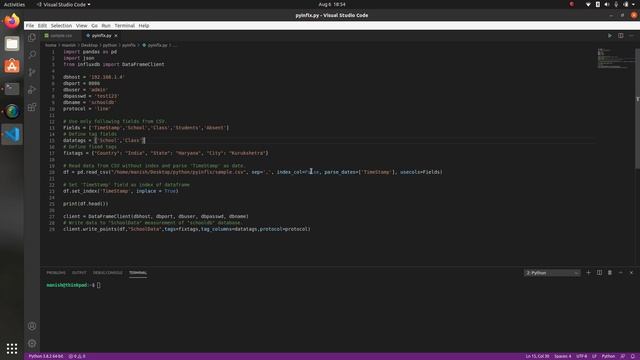The width and height of the screenshot is (640, 360).
Task: Open errors and warnings count in status bar
Action: coord(77,356)
